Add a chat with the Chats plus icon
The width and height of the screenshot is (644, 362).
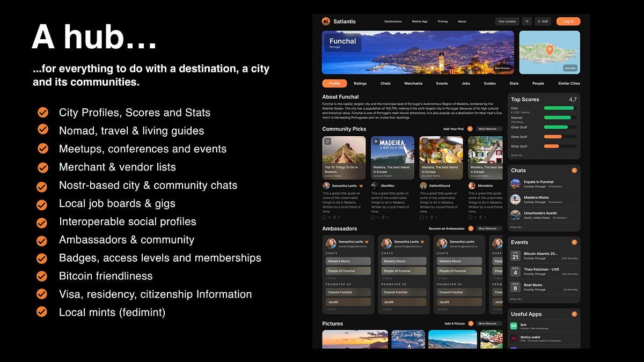pos(574,170)
